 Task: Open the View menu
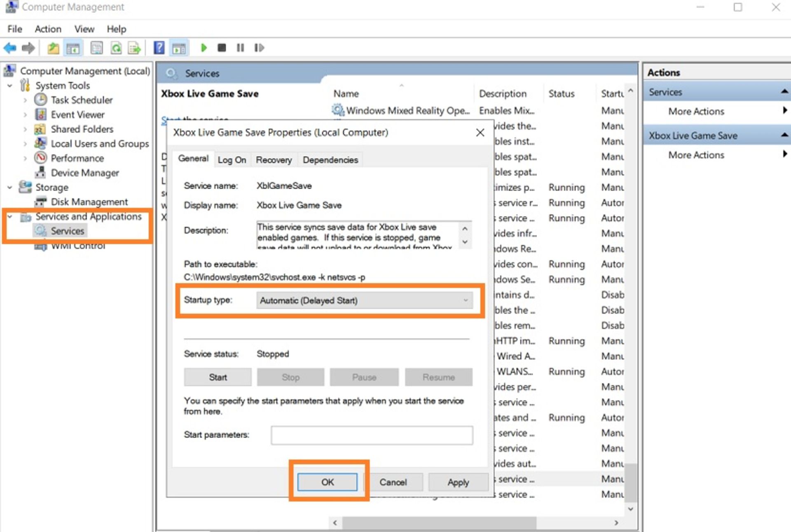coord(84,29)
